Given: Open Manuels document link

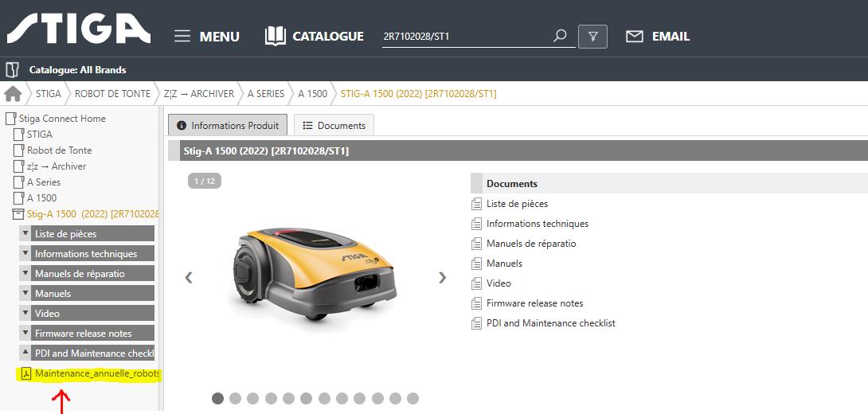Looking at the screenshot, I should click(x=504, y=264).
